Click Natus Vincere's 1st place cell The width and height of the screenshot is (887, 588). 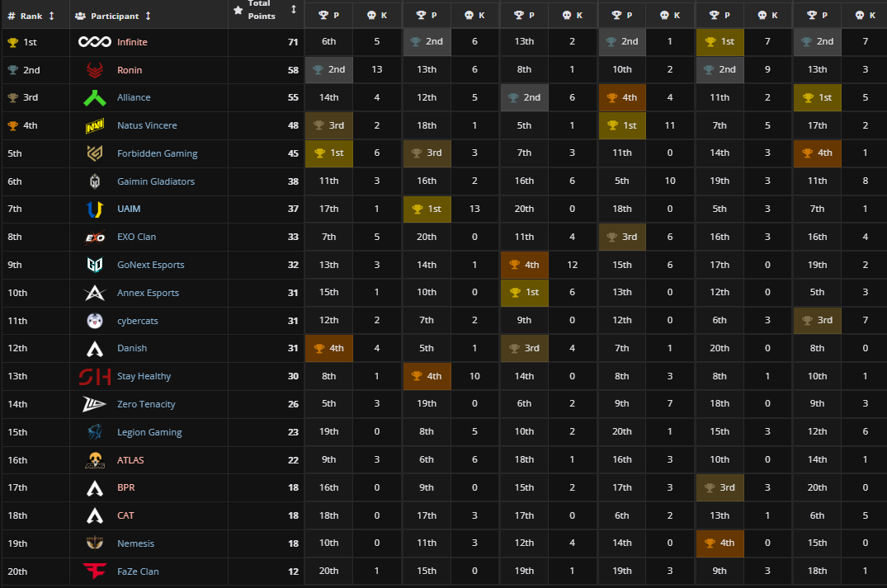pos(622,125)
